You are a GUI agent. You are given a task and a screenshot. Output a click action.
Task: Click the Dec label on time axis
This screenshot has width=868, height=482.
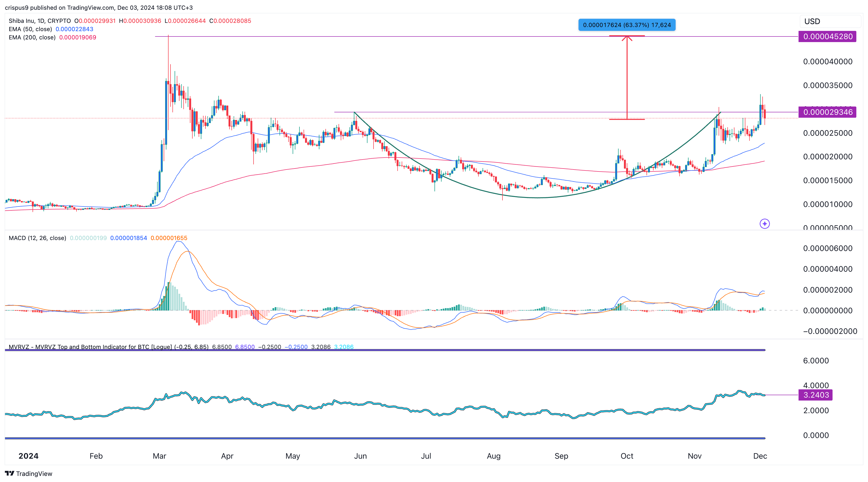click(760, 456)
